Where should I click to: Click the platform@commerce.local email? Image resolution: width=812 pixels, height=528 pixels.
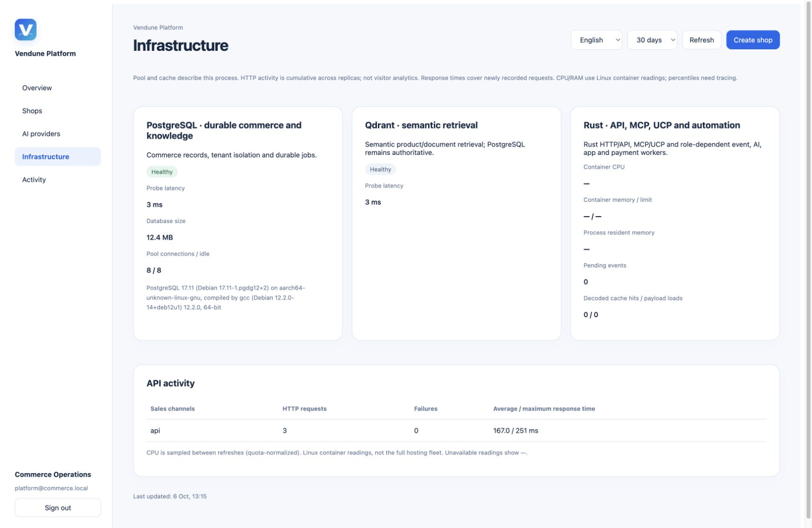click(51, 488)
